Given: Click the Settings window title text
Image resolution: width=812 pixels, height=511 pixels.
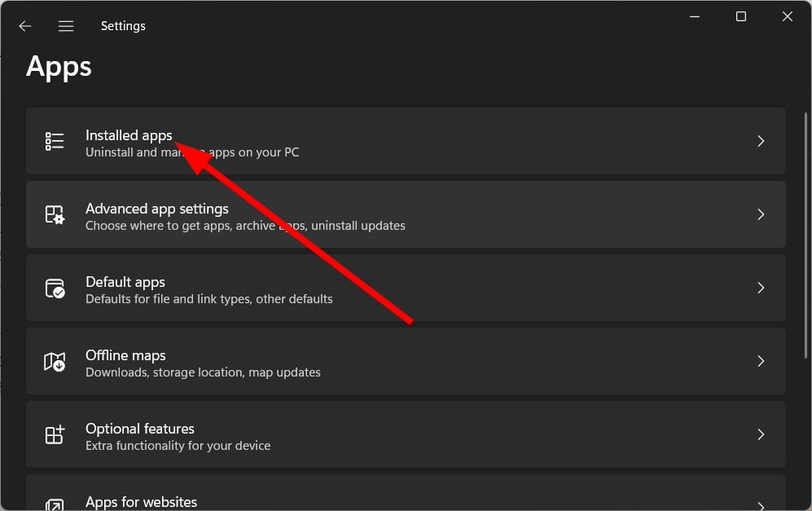Looking at the screenshot, I should (x=123, y=26).
